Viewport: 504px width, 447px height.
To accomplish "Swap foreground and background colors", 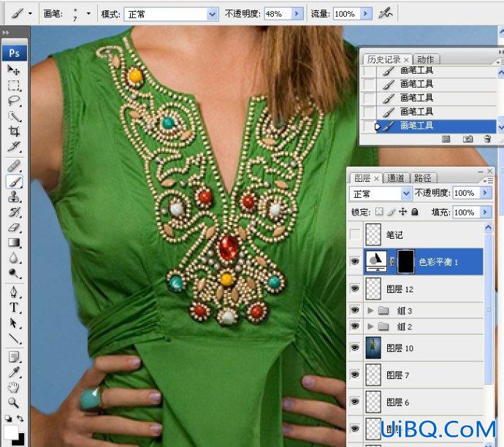I will click(x=20, y=419).
